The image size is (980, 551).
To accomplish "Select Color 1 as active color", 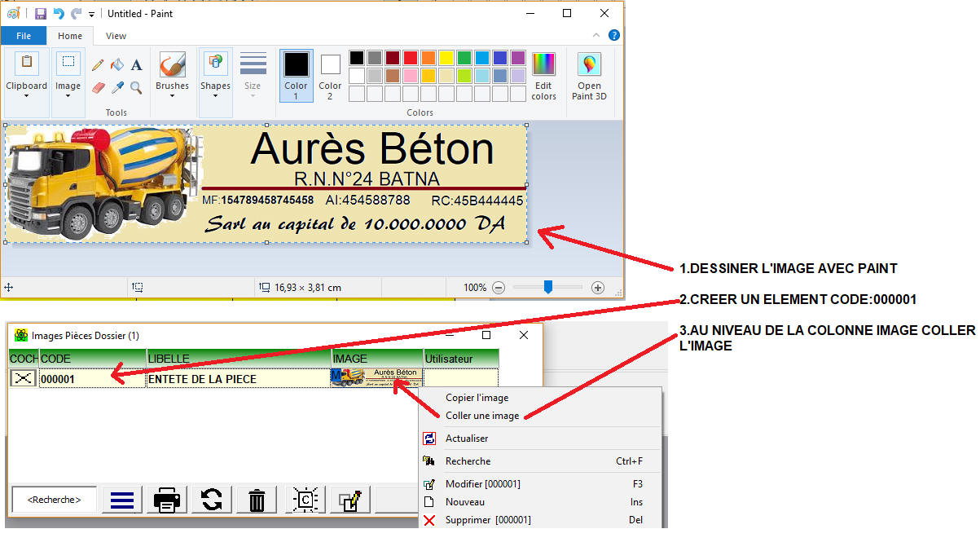I will coord(296,75).
